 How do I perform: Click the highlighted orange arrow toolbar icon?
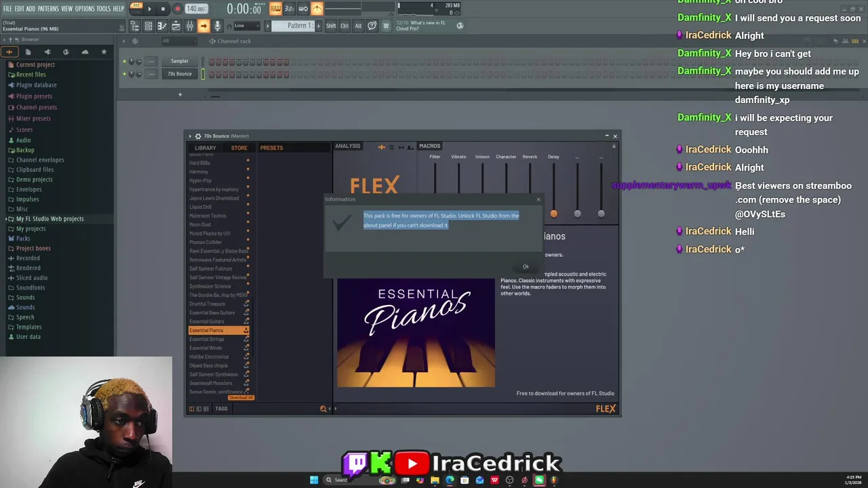[x=203, y=26]
